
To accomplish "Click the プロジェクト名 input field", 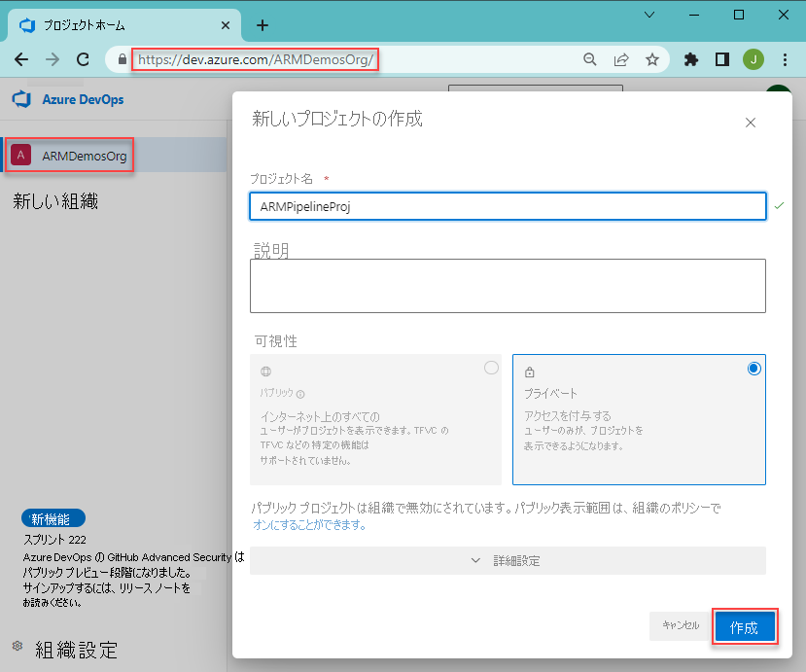I will pyautogui.click(x=508, y=206).
